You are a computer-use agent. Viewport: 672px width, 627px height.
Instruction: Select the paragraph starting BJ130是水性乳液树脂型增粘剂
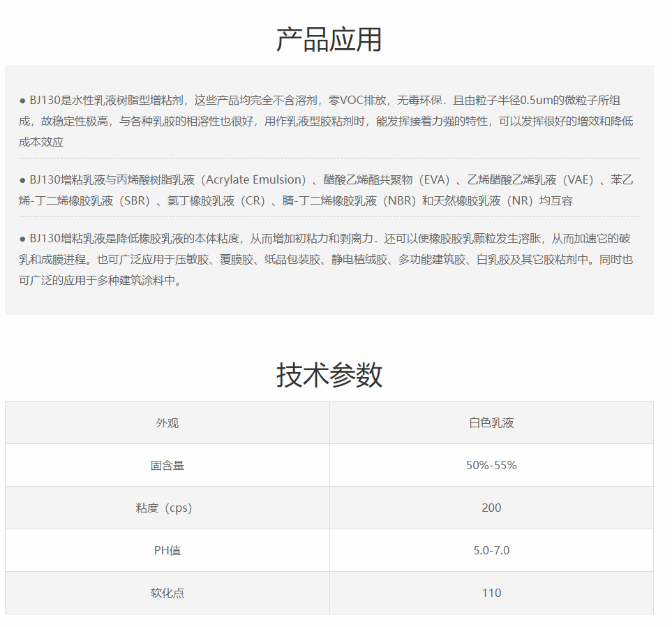pyautogui.click(x=326, y=121)
